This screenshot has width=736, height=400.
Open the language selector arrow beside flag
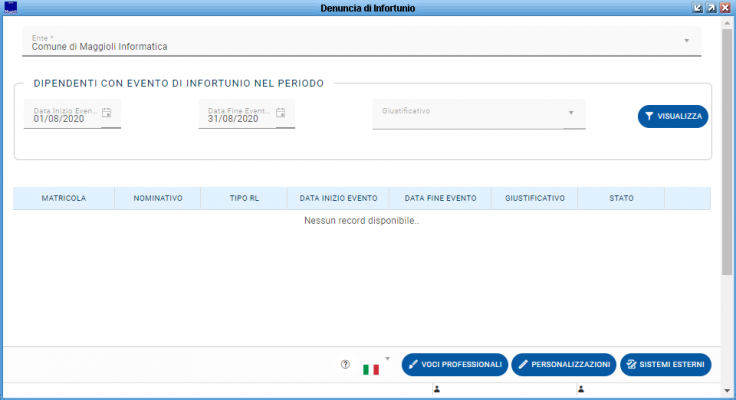click(x=387, y=359)
